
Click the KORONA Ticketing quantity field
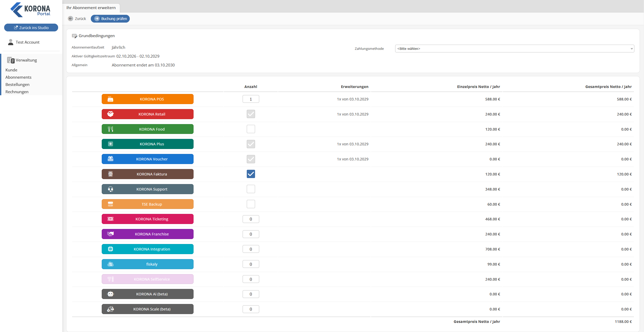[251, 219]
